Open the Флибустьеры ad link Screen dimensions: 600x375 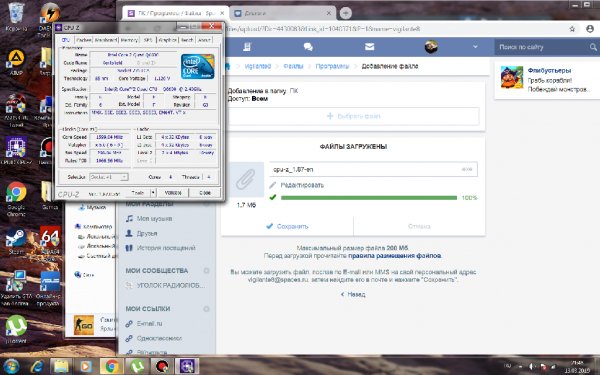549,70
